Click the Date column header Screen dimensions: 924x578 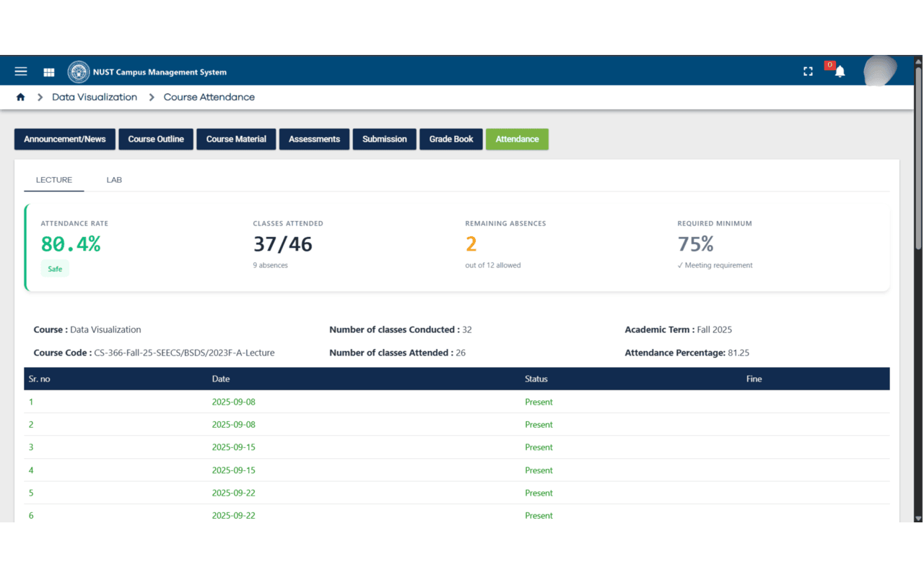[x=221, y=379]
